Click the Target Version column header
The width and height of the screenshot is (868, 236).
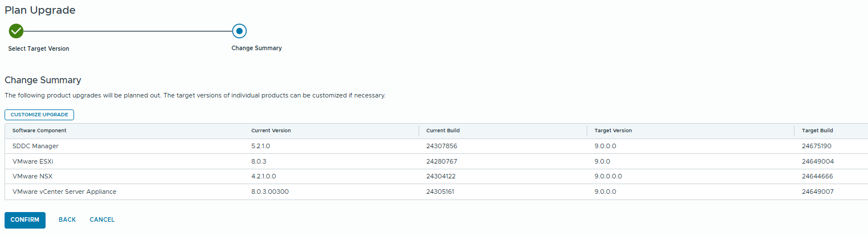[x=613, y=131]
